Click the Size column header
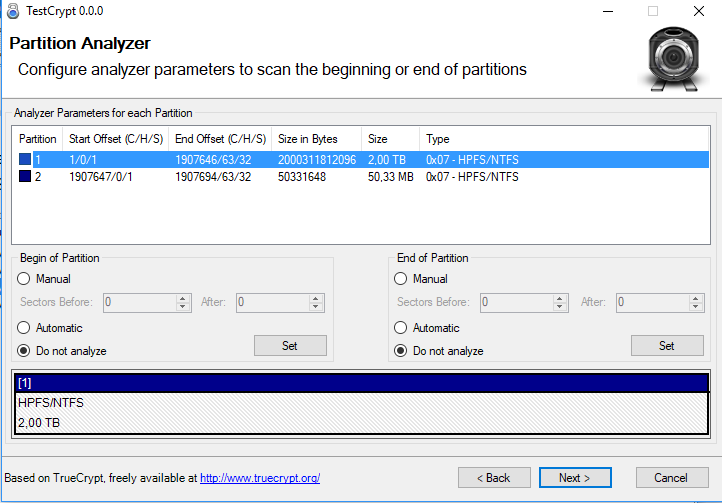 [390, 139]
